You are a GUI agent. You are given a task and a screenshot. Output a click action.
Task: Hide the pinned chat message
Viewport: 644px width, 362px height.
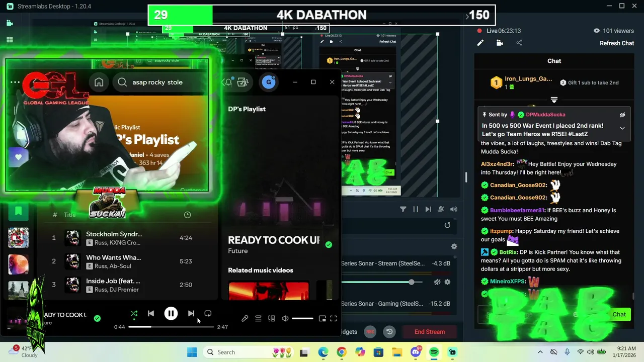(x=622, y=115)
